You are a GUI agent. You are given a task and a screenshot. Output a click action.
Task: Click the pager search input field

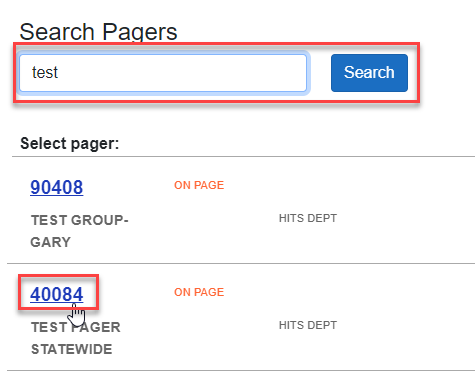(163, 73)
